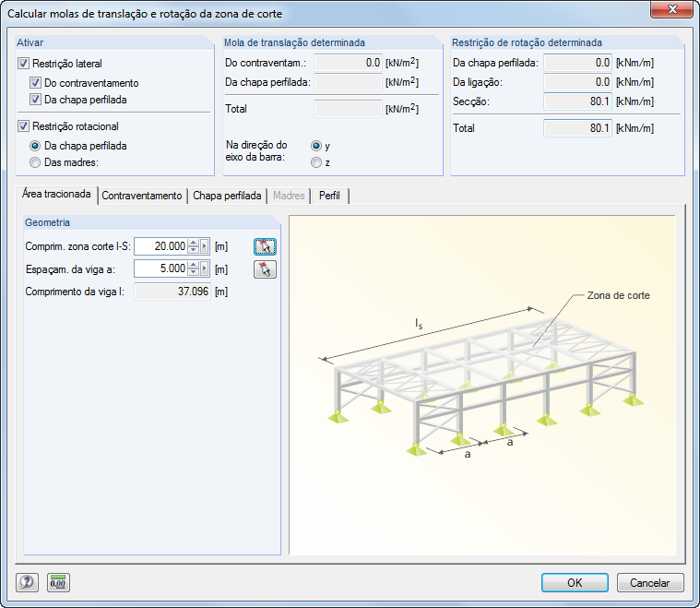Click Da ligação 0.0 value field
This screenshot has height=608, width=700.
(577, 82)
